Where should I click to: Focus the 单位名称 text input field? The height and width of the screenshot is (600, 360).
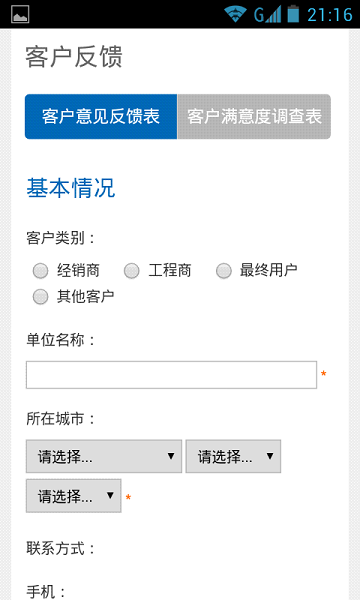click(171, 375)
